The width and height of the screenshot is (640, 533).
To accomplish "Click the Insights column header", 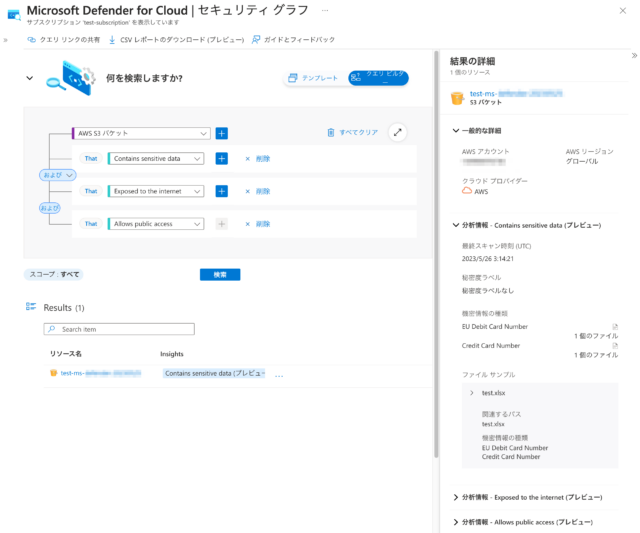I will pos(172,354).
